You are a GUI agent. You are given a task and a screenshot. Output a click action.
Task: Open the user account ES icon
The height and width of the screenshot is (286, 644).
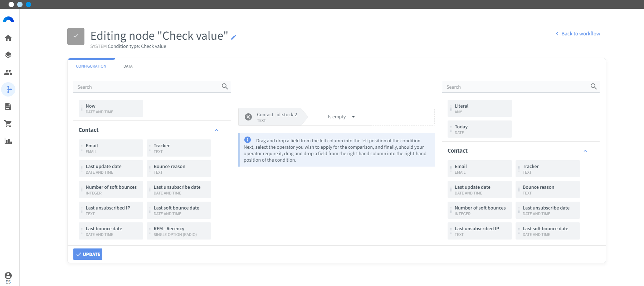(8, 277)
